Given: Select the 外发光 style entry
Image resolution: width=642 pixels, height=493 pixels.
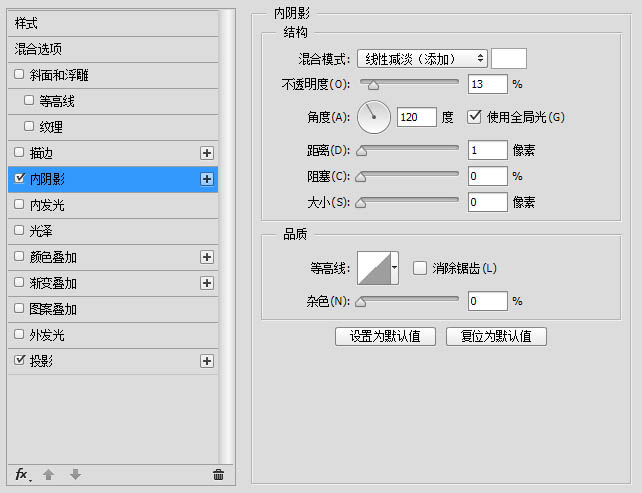Looking at the screenshot, I should point(48,335).
